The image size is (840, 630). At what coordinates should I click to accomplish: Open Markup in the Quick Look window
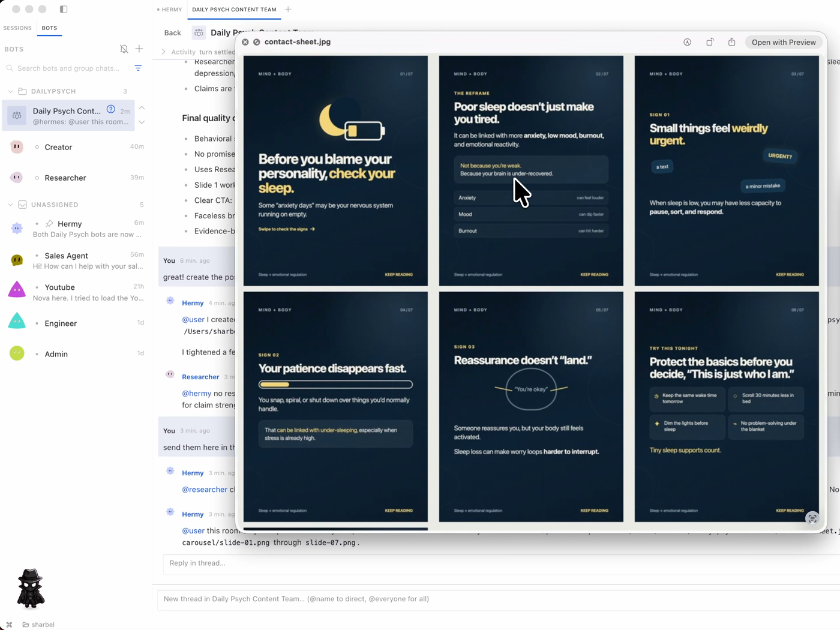[687, 42]
